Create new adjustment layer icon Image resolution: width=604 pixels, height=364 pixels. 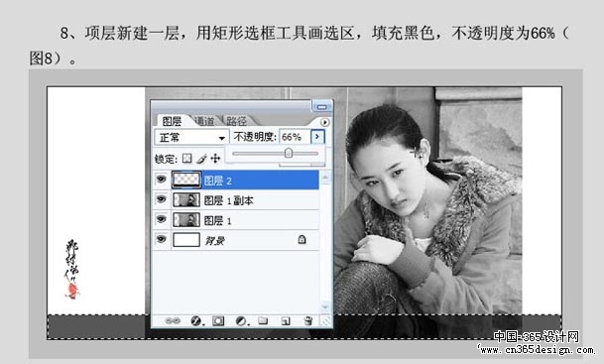pos(242,321)
